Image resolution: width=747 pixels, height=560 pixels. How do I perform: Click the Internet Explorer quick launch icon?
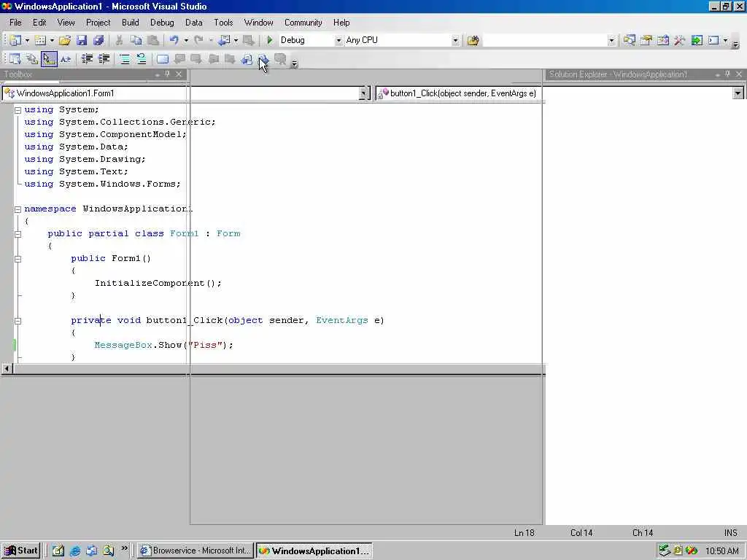pos(75,551)
